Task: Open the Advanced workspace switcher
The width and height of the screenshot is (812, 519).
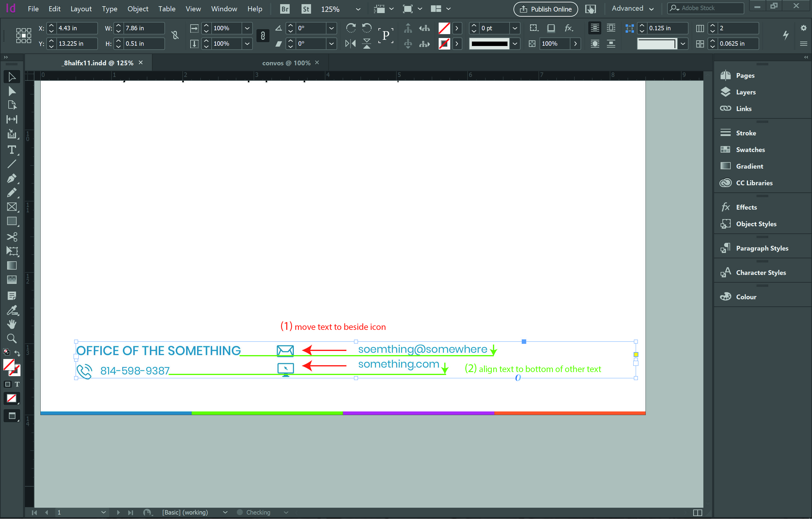Action: [x=633, y=8]
